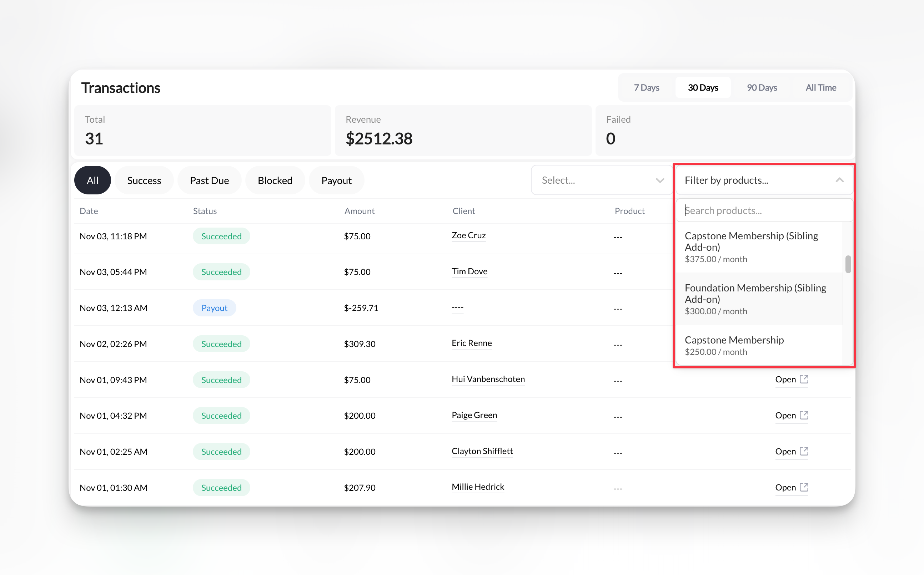This screenshot has width=924, height=575.
Task: Open Millie Hedrick's transaction external link icon
Action: [x=804, y=487]
